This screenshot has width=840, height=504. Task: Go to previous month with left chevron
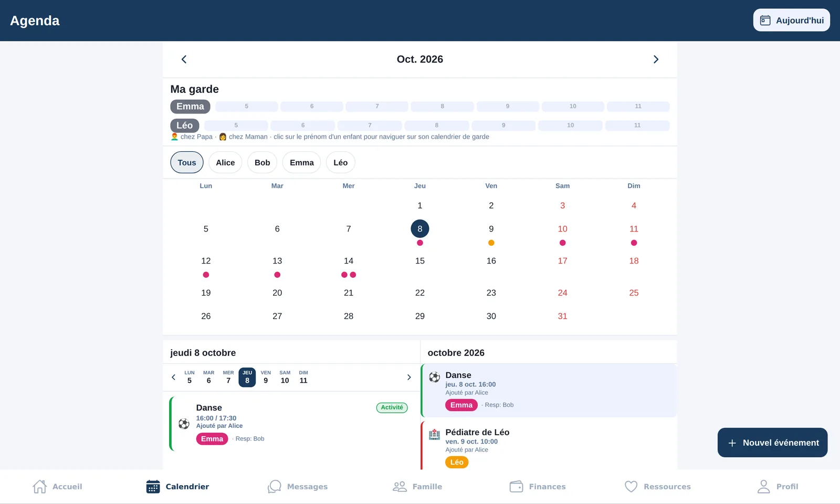tap(184, 59)
